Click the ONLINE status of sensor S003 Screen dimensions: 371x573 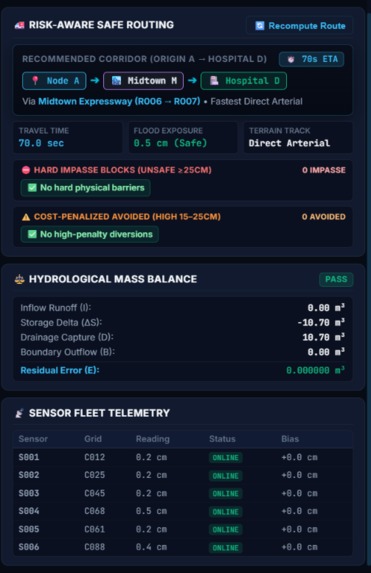226,494
